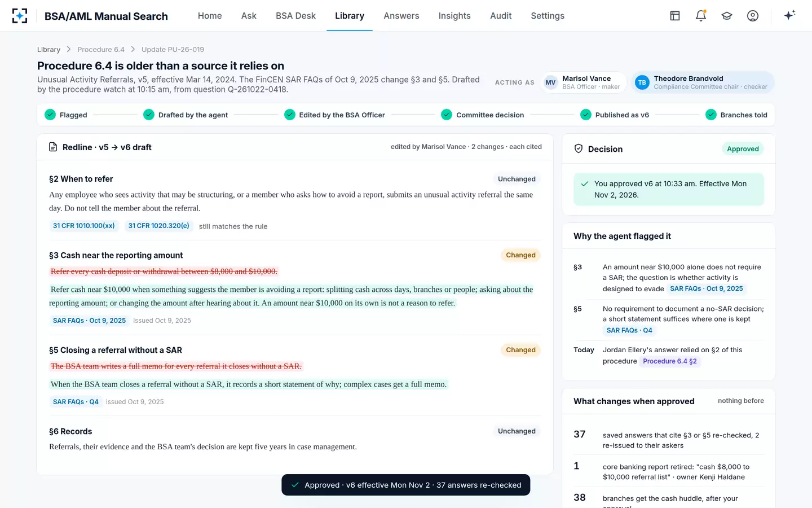Click the Approved status badge in Decision

pyautogui.click(x=743, y=149)
